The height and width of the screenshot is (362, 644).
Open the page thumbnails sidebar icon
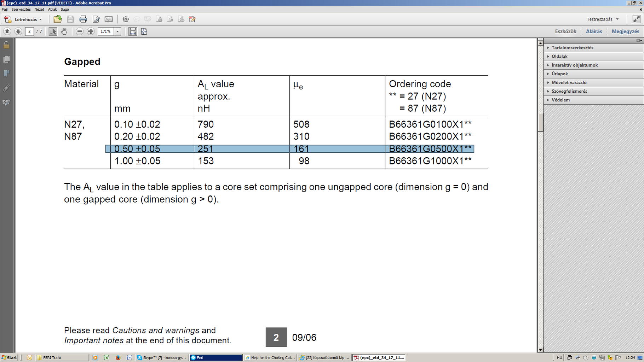6,59
